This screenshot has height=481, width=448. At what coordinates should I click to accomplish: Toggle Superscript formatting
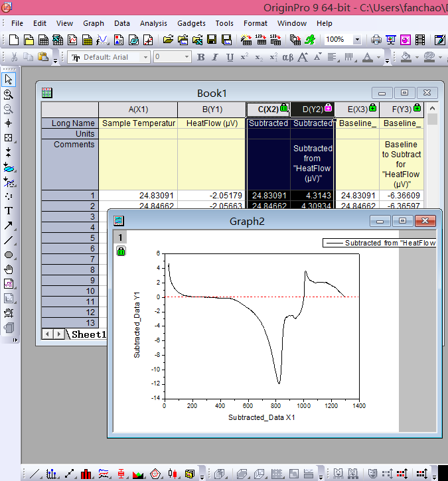(x=244, y=57)
